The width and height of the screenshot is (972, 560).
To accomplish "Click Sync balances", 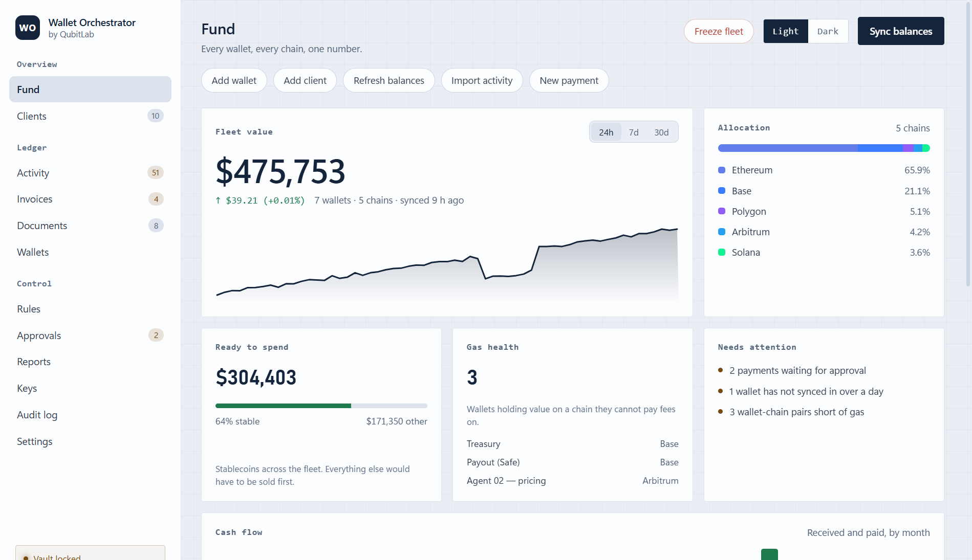I will (x=901, y=31).
